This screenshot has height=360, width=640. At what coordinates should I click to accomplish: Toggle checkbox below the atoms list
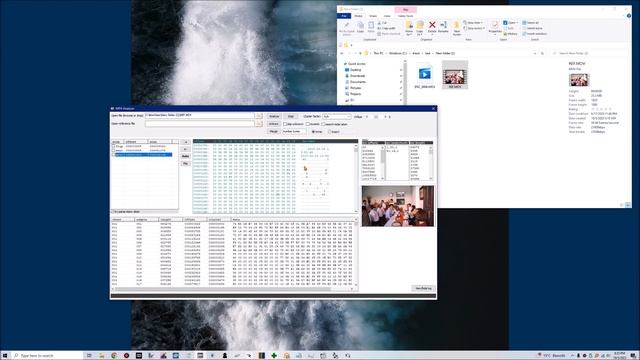113,212
